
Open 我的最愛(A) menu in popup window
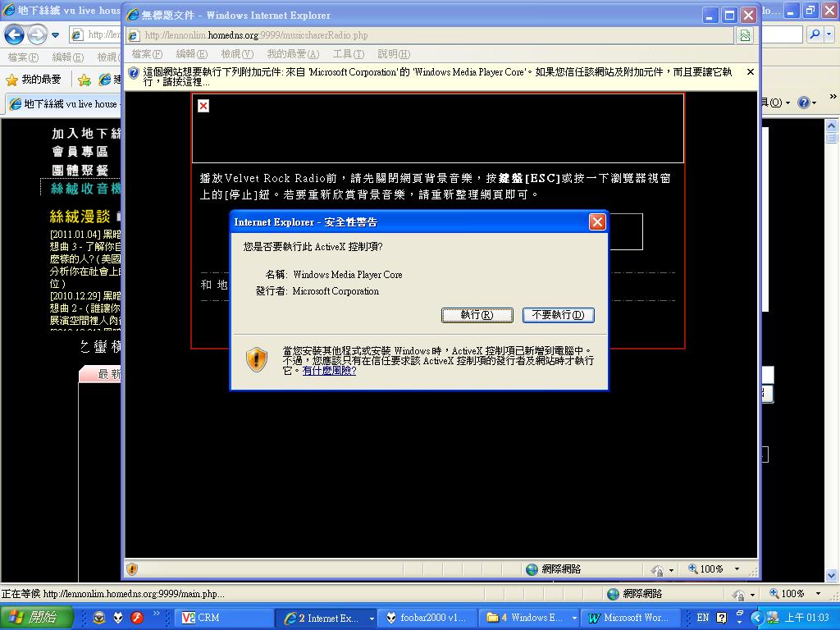[x=293, y=54]
